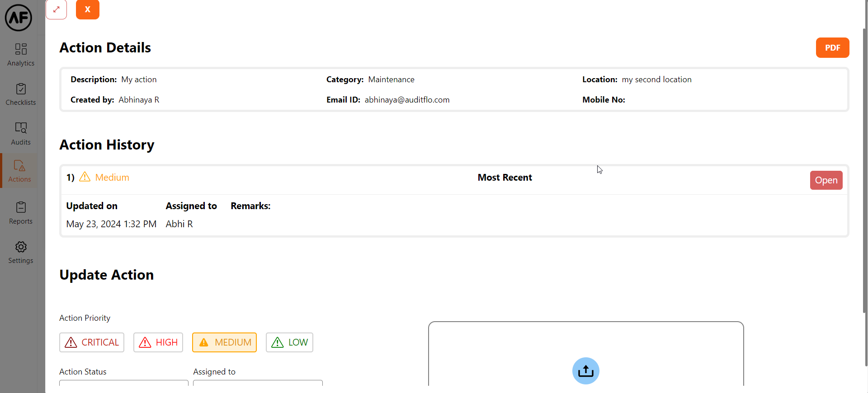Select Actions in the sidebar
The image size is (868, 393).
pos(20,171)
